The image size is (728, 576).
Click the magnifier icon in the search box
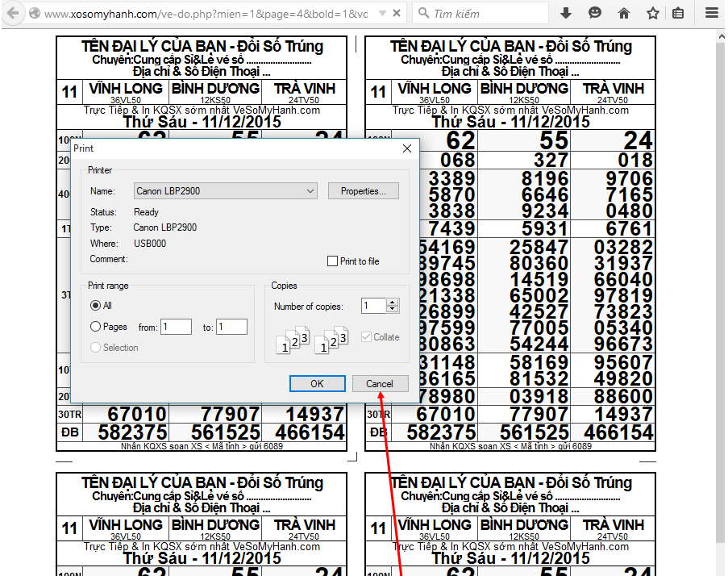423,13
